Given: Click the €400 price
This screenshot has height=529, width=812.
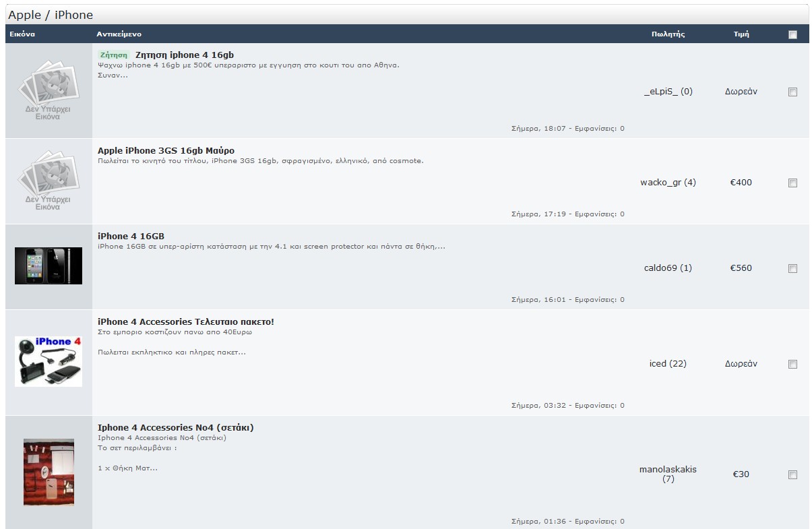Looking at the screenshot, I should 741,182.
